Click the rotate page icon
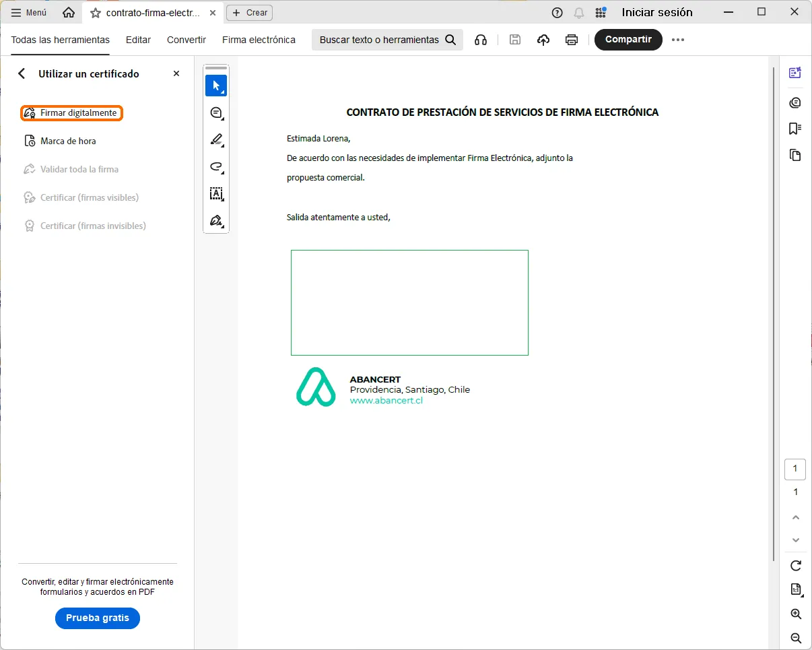The height and width of the screenshot is (650, 812). tap(796, 565)
